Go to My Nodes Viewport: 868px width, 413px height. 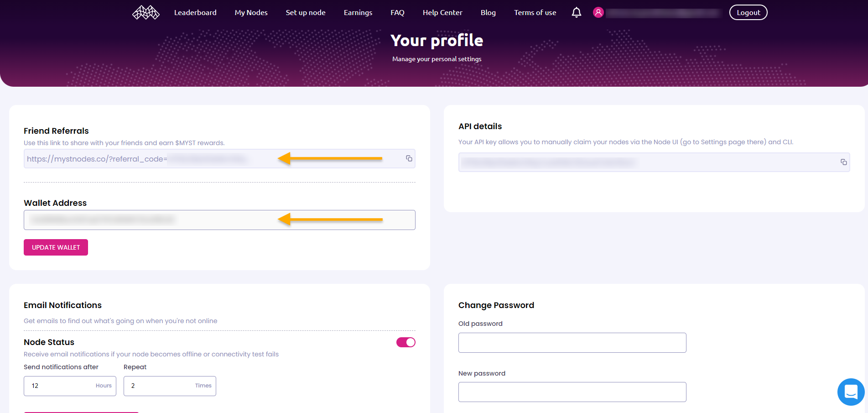point(251,12)
